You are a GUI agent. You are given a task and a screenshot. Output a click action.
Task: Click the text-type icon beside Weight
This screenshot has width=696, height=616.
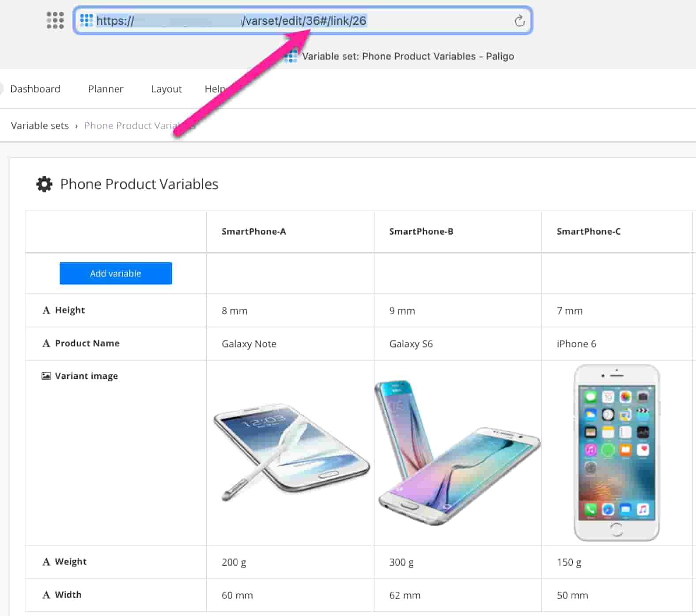tap(46, 562)
